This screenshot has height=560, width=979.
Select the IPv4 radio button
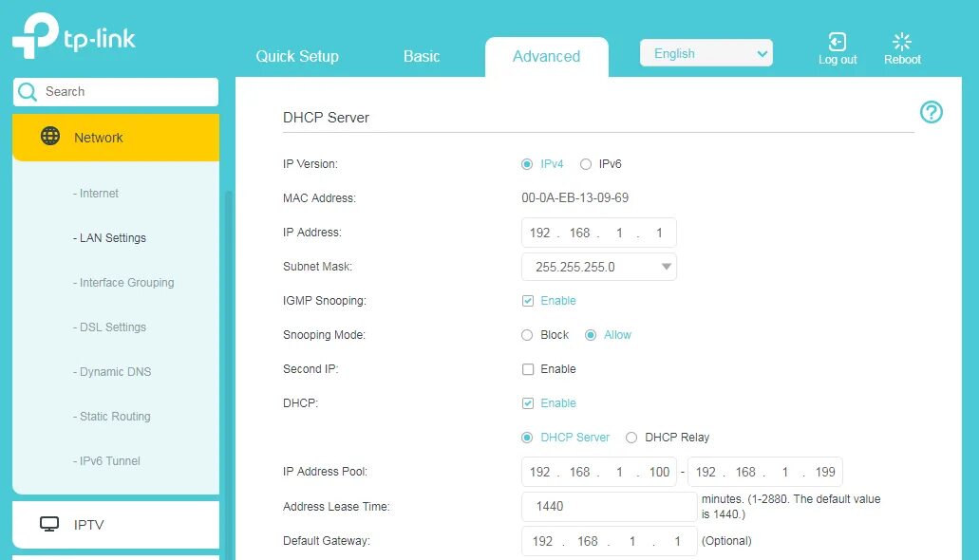(527, 164)
